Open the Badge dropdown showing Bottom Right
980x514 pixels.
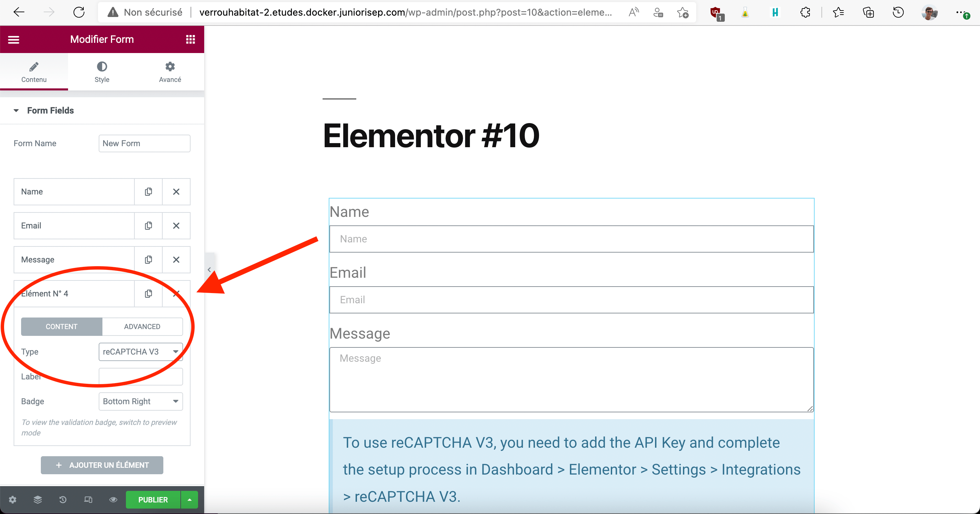click(x=141, y=401)
